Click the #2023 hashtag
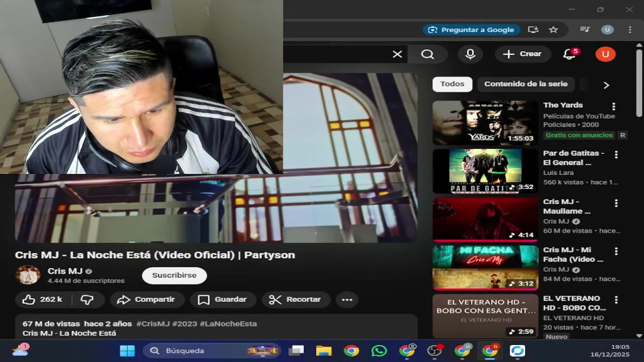 point(185,324)
